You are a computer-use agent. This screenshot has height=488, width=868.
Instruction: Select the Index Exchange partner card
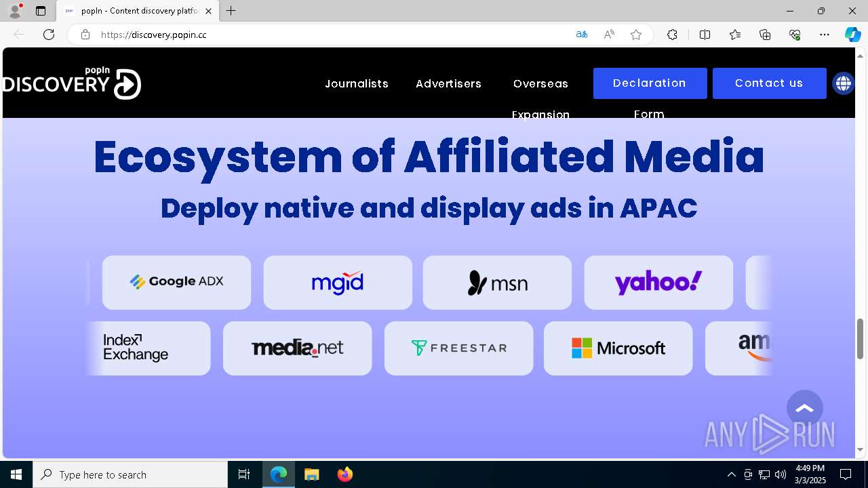[149, 348]
